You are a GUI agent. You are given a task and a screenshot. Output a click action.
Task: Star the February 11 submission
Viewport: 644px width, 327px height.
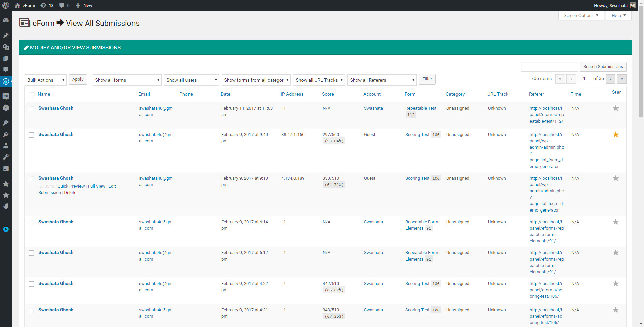tap(615, 108)
